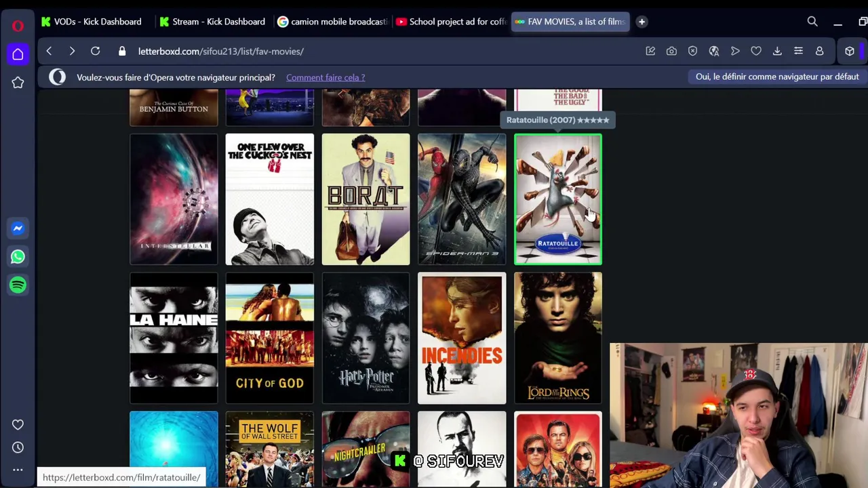This screenshot has width=868, height=488.
Task: Open the Benjamin Button poster
Action: [174, 107]
